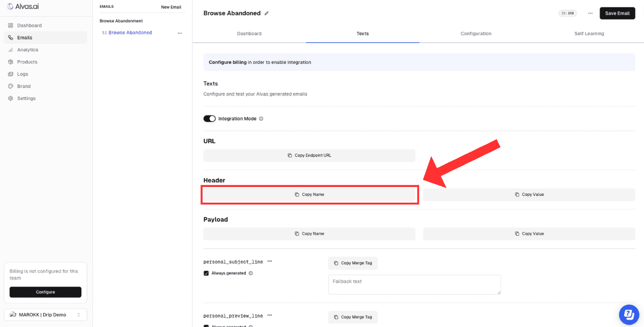This screenshot has width=644, height=327.
Task: Click copy icon in Header Copy Value button
Action: pyautogui.click(x=517, y=195)
